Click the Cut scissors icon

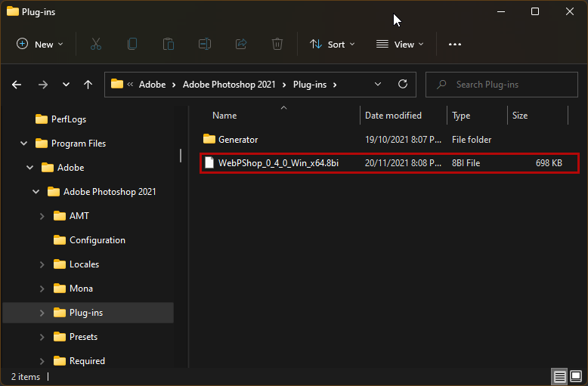[x=96, y=45]
